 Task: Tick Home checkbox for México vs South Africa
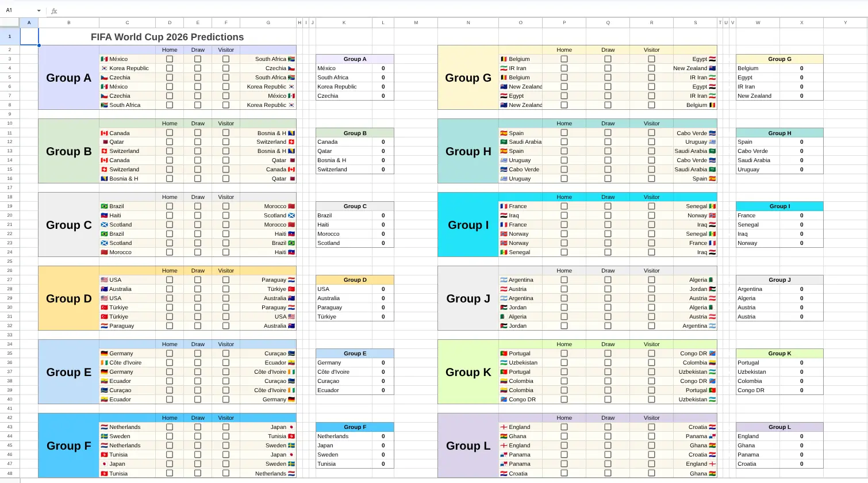coord(170,59)
